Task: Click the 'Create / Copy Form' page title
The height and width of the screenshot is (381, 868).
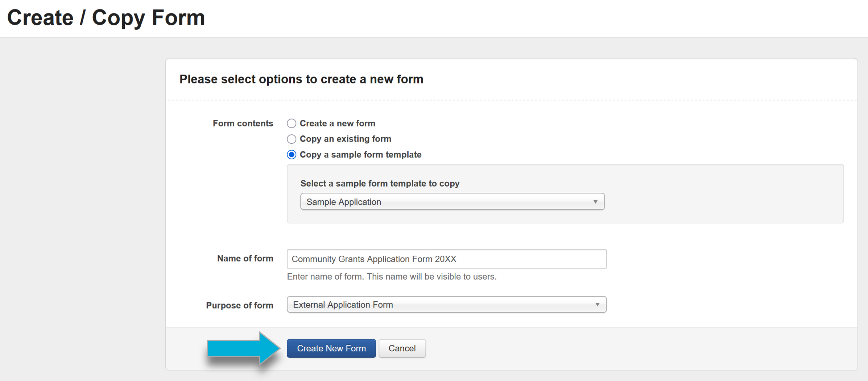Action: (106, 17)
